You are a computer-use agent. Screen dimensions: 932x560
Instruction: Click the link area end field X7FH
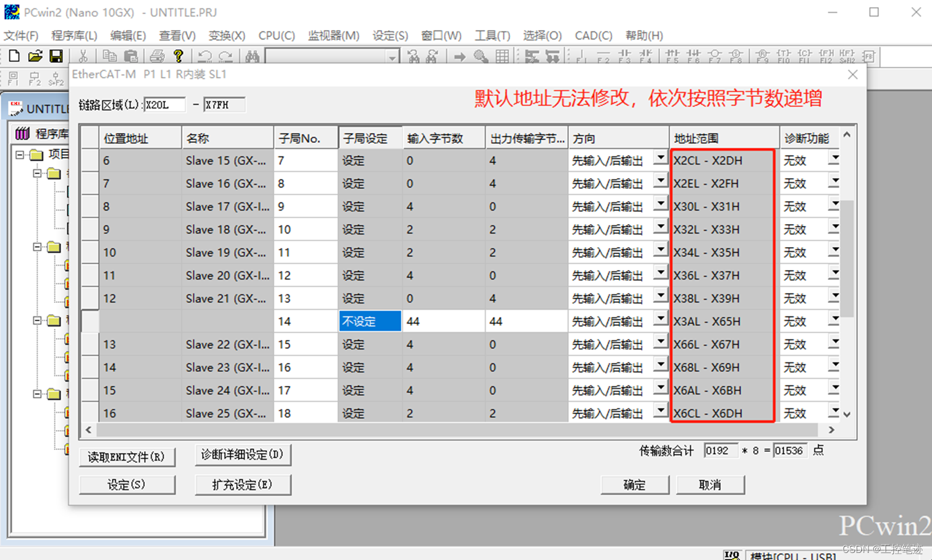[x=224, y=105]
